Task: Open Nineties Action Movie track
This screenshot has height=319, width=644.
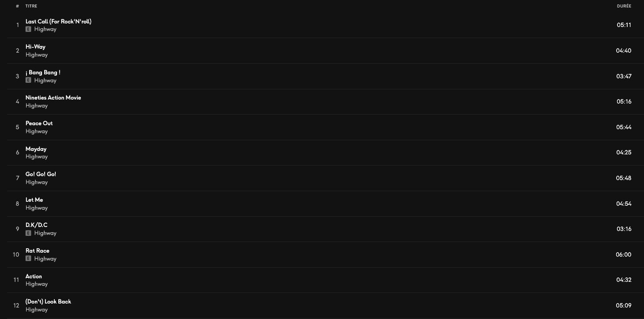Action: click(x=53, y=98)
